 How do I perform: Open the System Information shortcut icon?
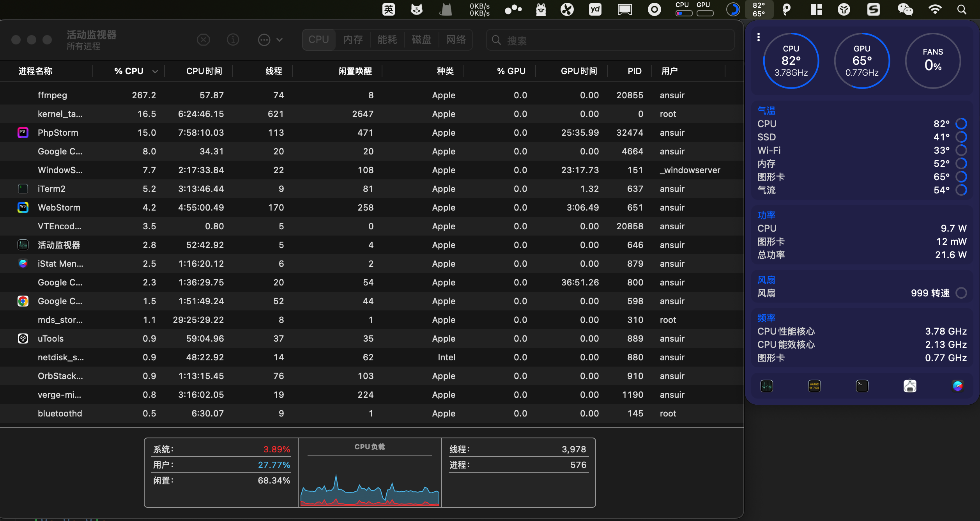910,386
